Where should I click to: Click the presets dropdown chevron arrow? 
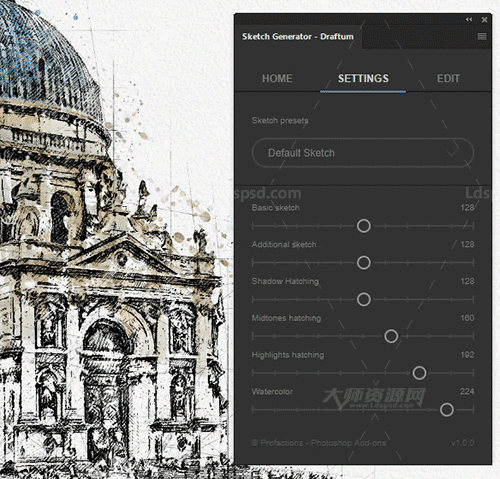pos(452,153)
